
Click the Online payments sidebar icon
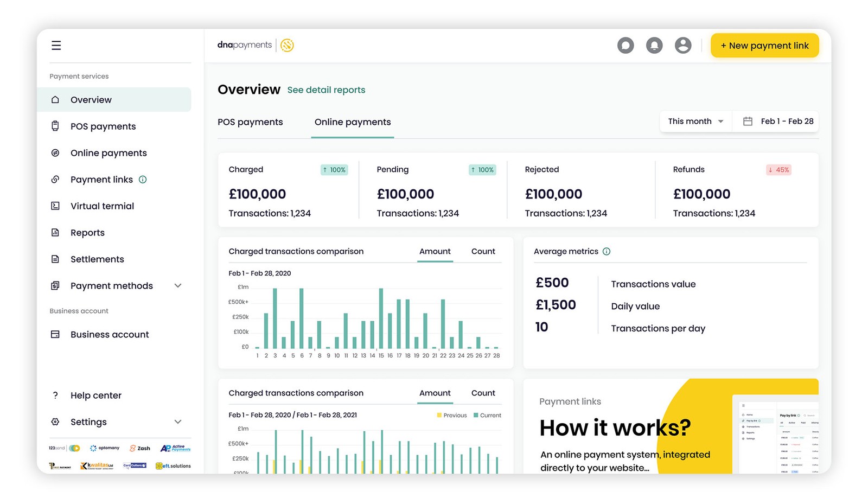click(55, 153)
